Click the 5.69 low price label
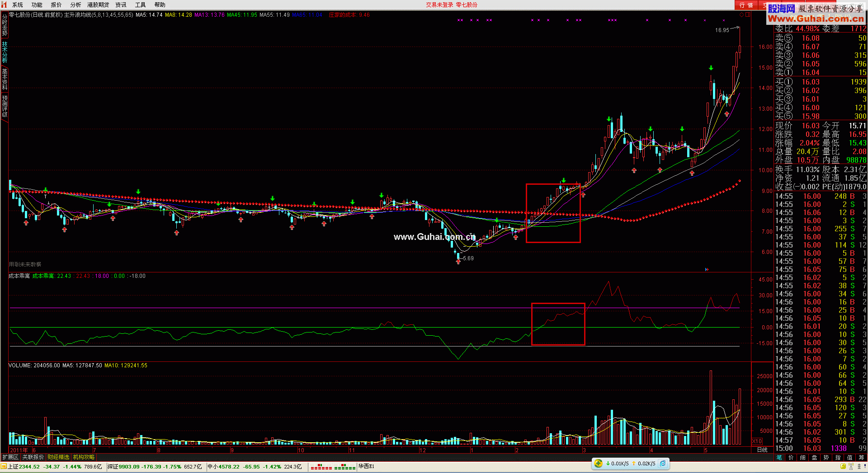Screen dimensions: 868x473 [468, 258]
